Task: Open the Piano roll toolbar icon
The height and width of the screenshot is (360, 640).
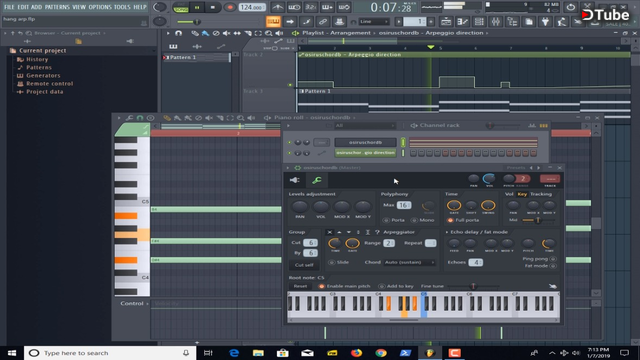Action: point(462,22)
